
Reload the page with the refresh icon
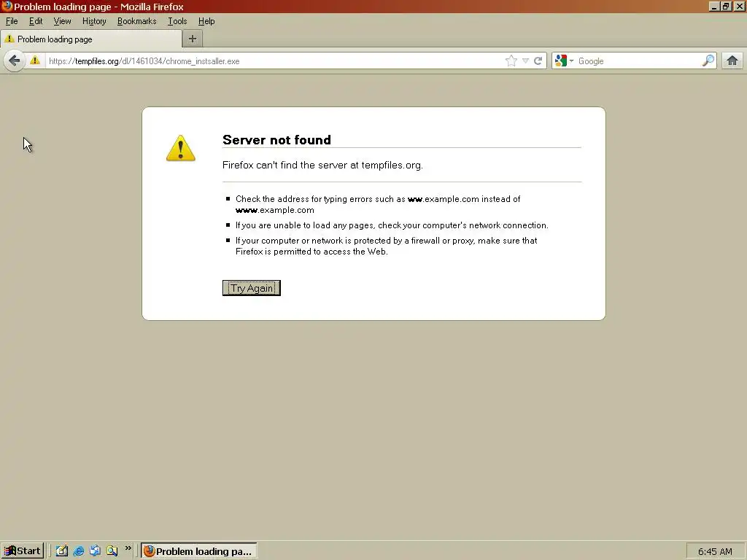pyautogui.click(x=538, y=61)
